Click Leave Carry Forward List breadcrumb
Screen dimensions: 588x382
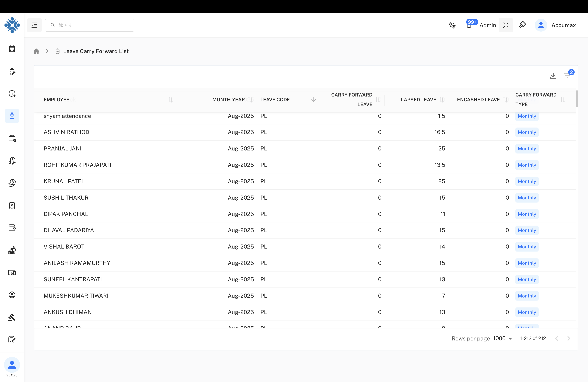pyautogui.click(x=96, y=51)
